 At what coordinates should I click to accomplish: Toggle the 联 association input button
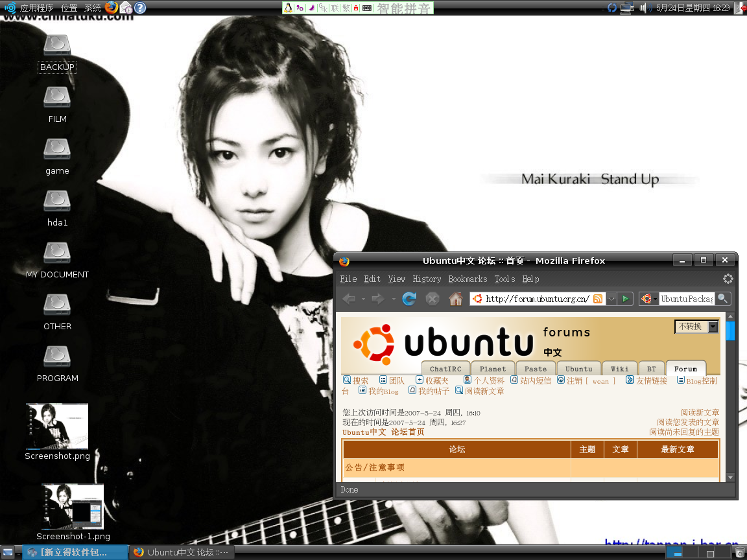click(x=335, y=8)
